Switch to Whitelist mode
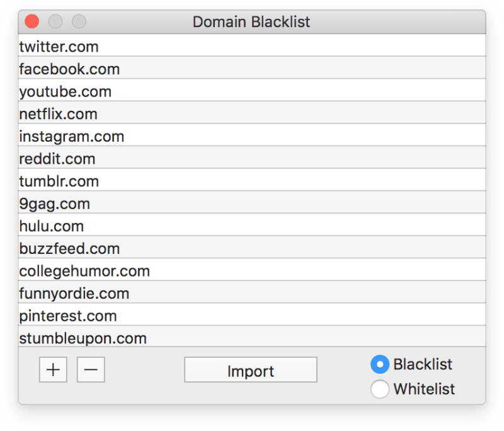The height and width of the screenshot is (431, 504). click(380, 389)
